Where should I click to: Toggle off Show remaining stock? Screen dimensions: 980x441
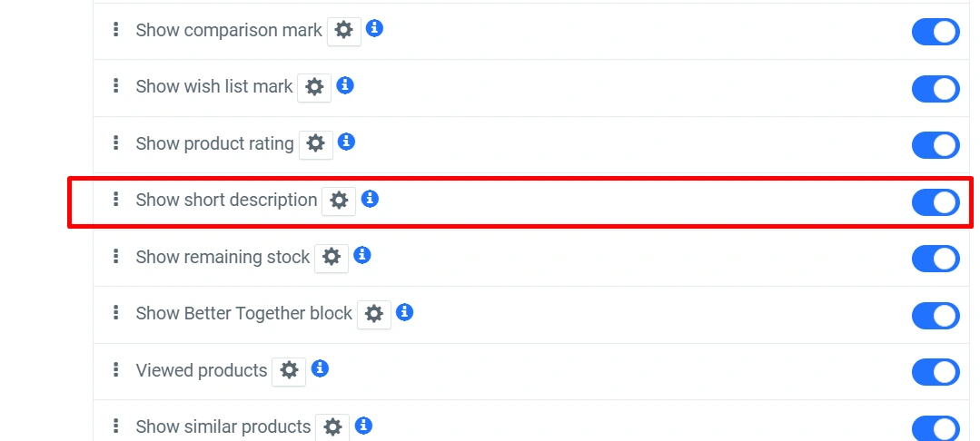pos(935,259)
